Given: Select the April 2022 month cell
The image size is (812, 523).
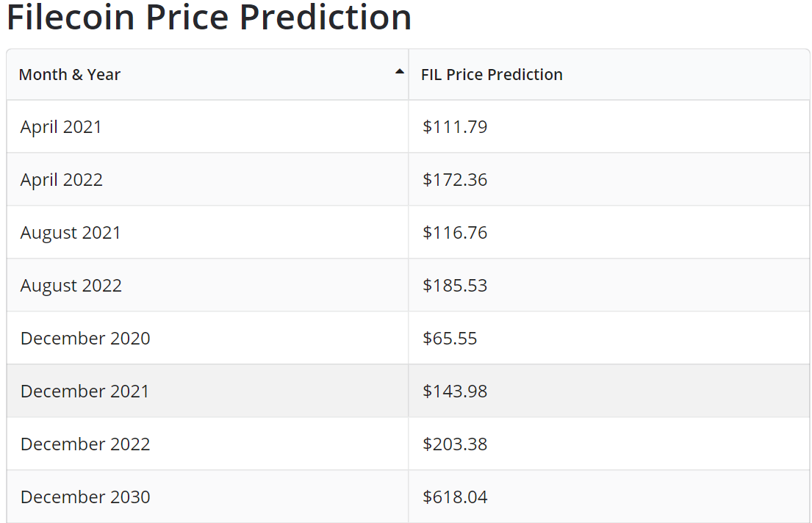Looking at the screenshot, I should tap(208, 180).
